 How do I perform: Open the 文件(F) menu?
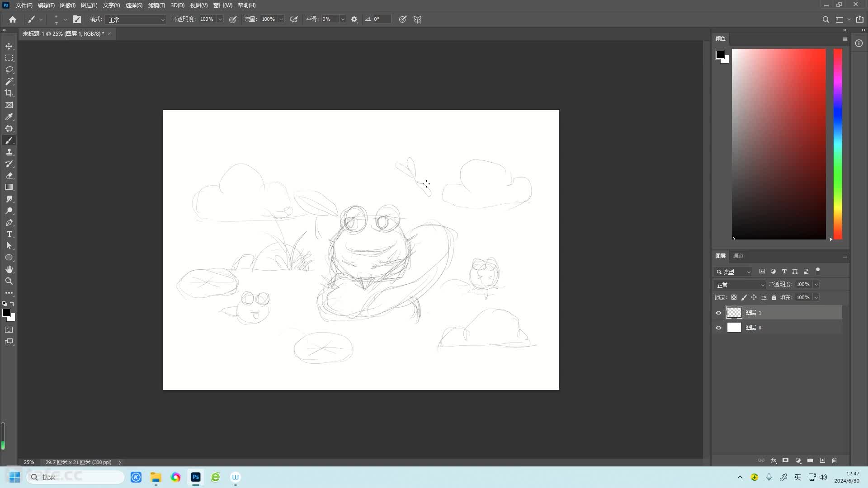coord(24,5)
